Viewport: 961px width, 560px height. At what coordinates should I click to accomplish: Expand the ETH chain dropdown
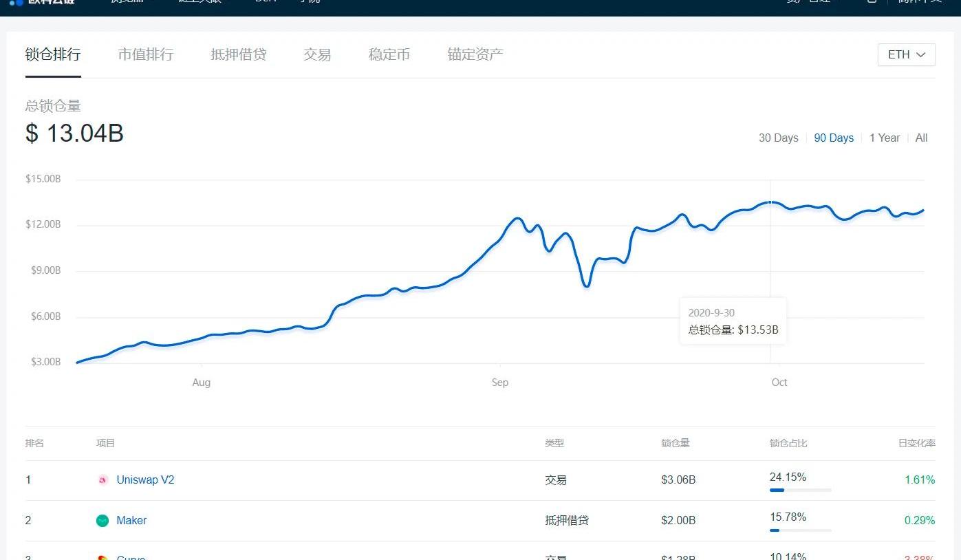click(x=906, y=55)
